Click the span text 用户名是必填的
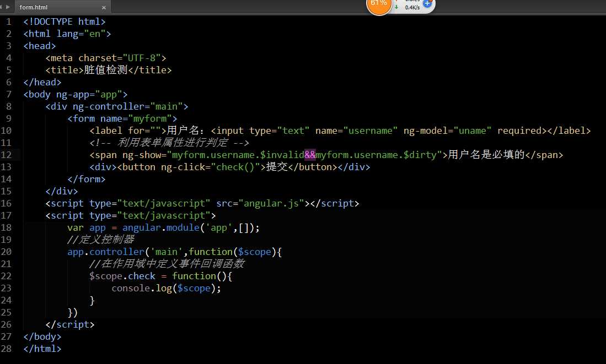This screenshot has height=364, width=606. pos(486,155)
